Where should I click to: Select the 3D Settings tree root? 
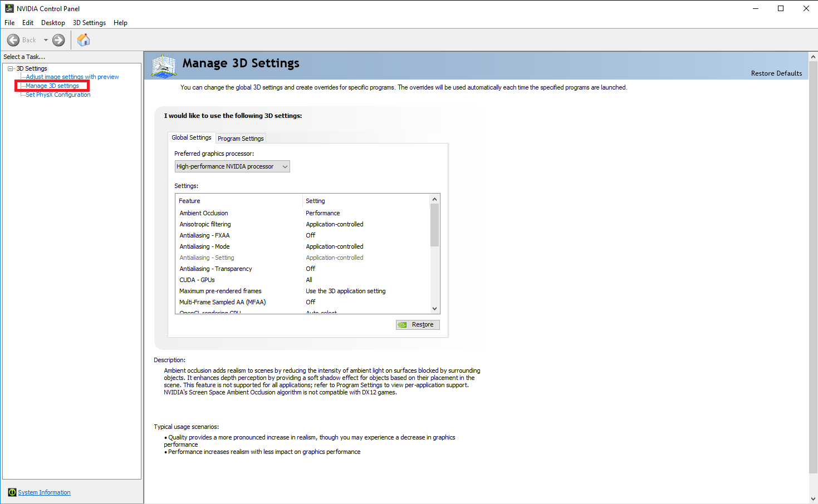[32, 68]
